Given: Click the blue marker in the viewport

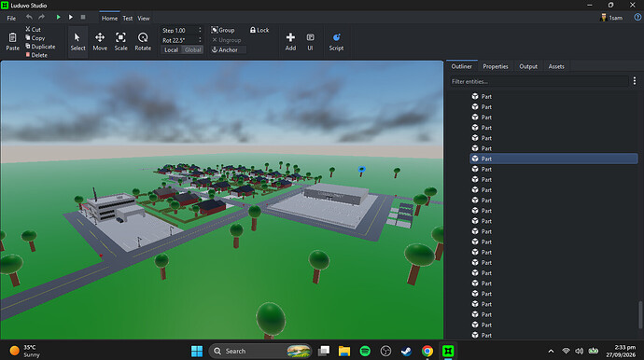Looking at the screenshot, I should [361, 169].
